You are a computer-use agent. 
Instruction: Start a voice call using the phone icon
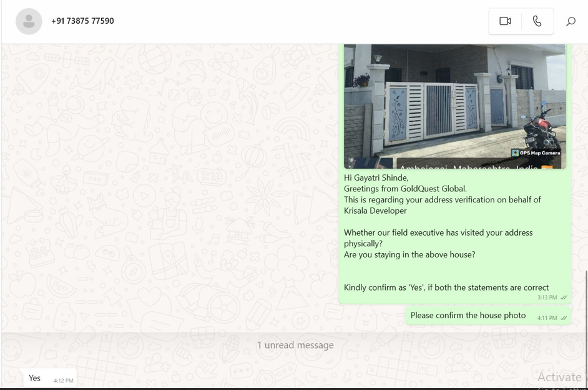[537, 21]
